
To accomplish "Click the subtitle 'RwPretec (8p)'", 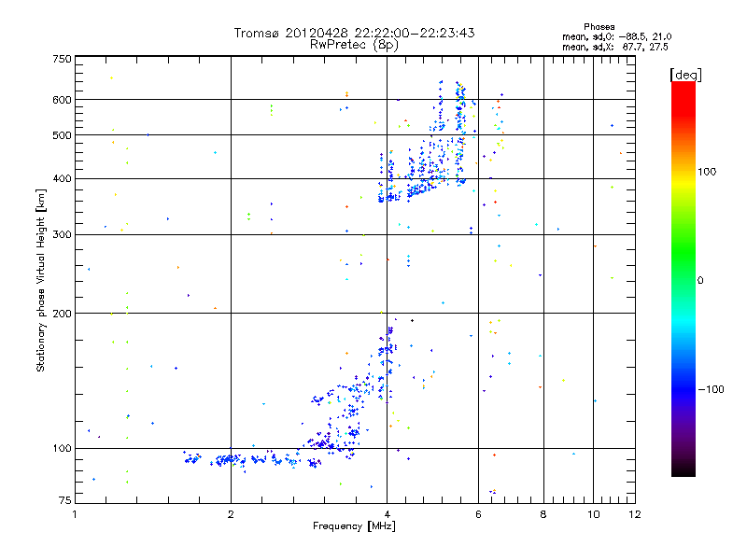I will [354, 45].
